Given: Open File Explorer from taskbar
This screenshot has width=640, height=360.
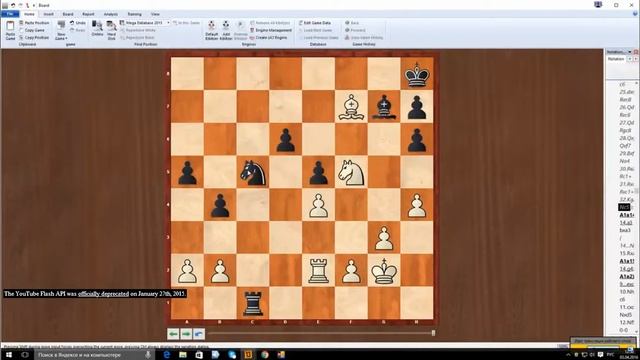Looking at the screenshot, I should [183, 355].
